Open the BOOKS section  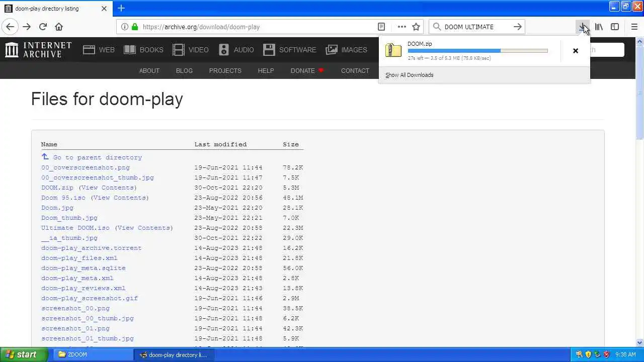[x=143, y=50]
